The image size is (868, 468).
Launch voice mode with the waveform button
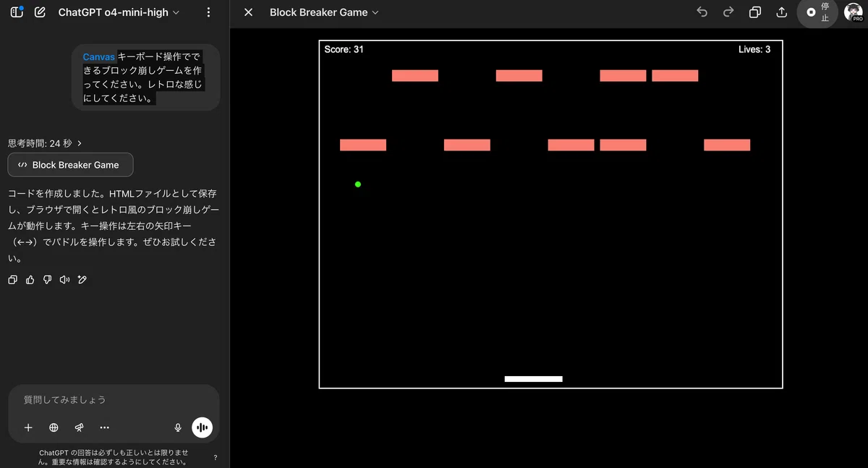(203, 427)
